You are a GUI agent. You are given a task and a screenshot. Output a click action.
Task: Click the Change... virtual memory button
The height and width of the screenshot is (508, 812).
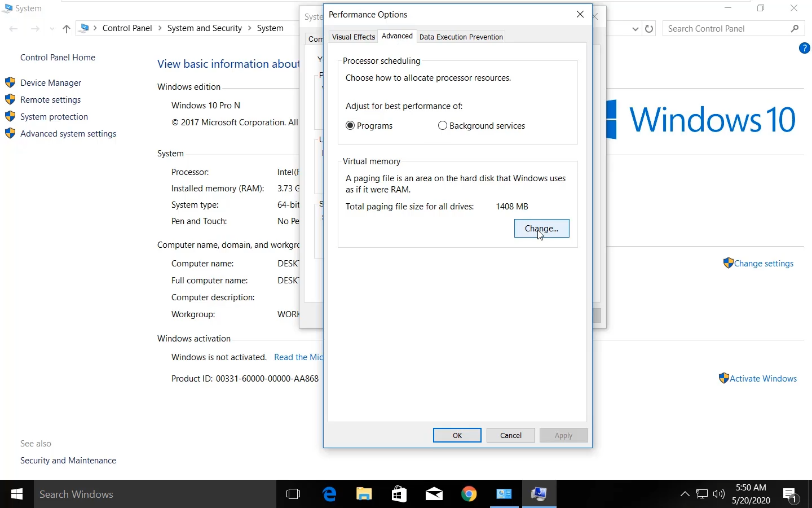542,229
